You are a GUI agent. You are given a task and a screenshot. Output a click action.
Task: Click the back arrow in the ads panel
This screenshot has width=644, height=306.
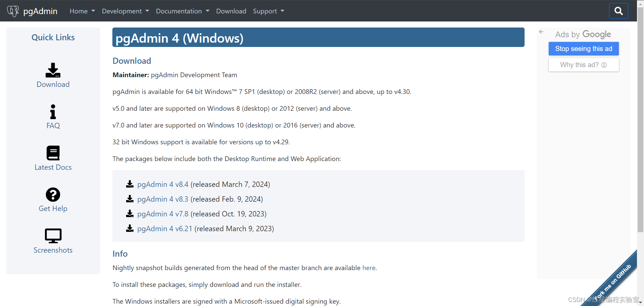point(541,32)
